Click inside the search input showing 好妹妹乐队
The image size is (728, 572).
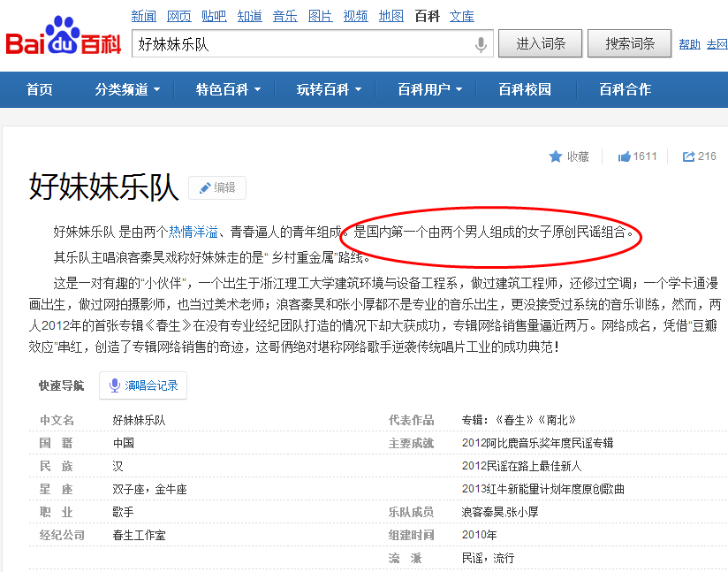pyautogui.click(x=265, y=44)
